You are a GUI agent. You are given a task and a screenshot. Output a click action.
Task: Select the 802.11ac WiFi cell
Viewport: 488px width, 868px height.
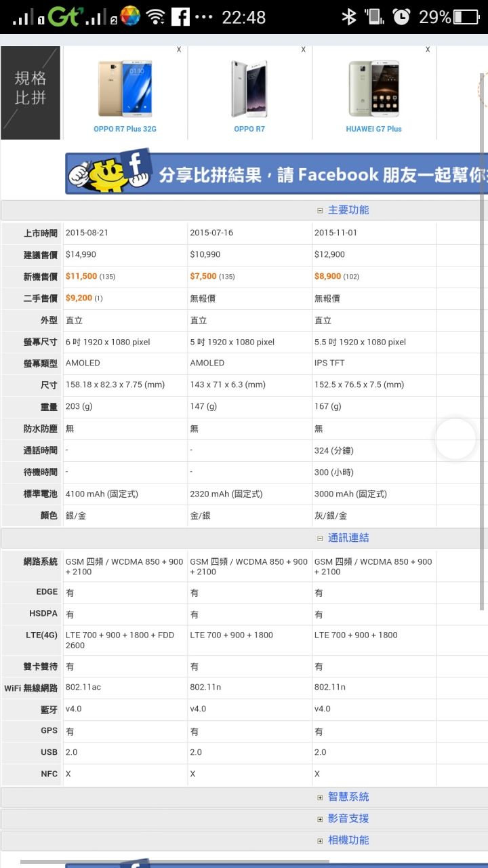click(83, 687)
